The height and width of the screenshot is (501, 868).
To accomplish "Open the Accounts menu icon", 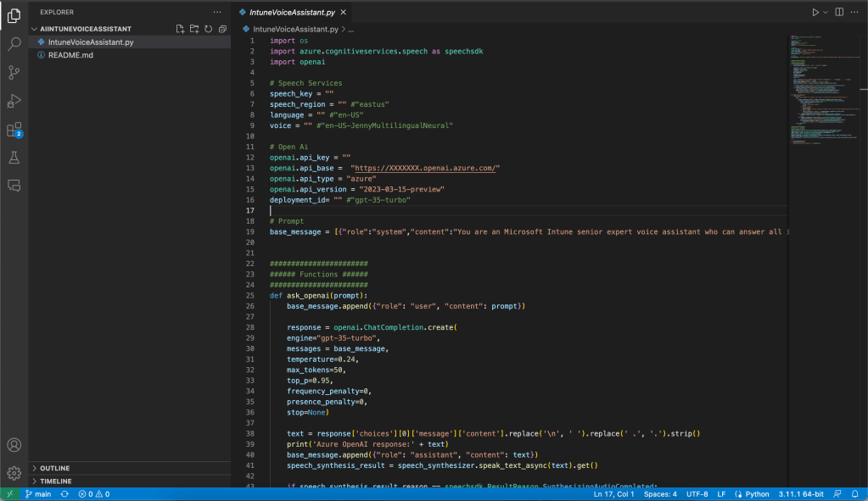I will point(14,445).
